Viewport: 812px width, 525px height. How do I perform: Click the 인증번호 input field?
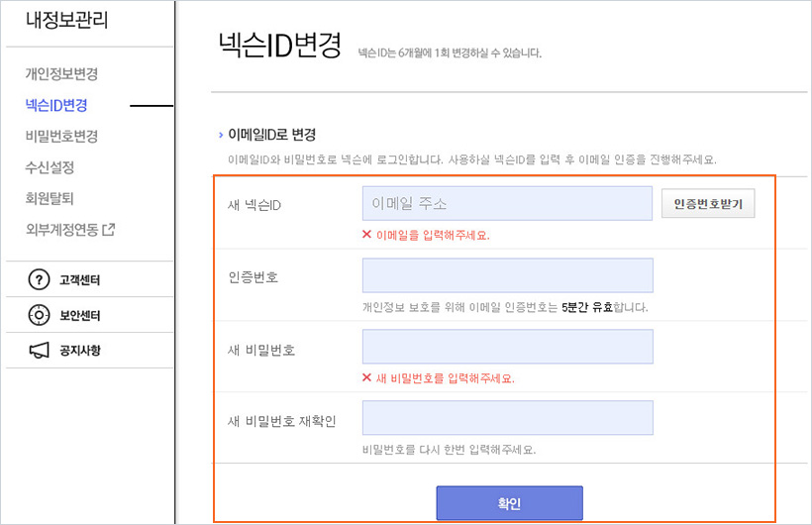pos(507,275)
